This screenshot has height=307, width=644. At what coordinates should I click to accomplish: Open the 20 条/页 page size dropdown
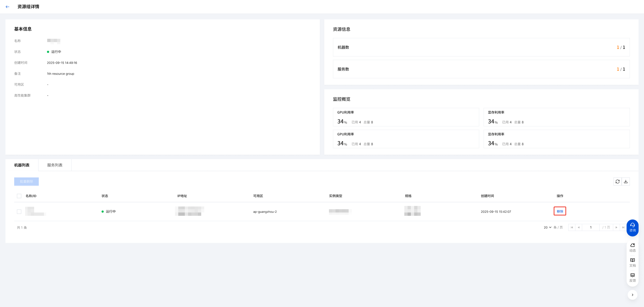[x=547, y=228]
